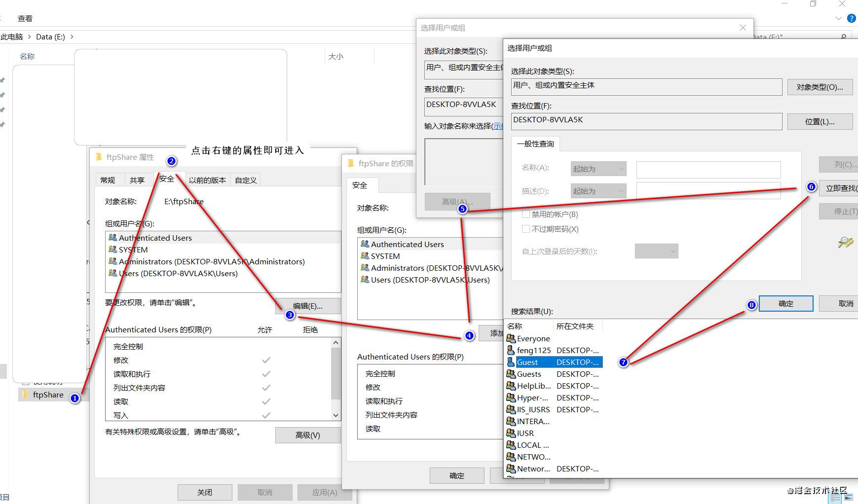Click 取消 in select user dialog
This screenshot has width=858, height=504.
tap(839, 303)
